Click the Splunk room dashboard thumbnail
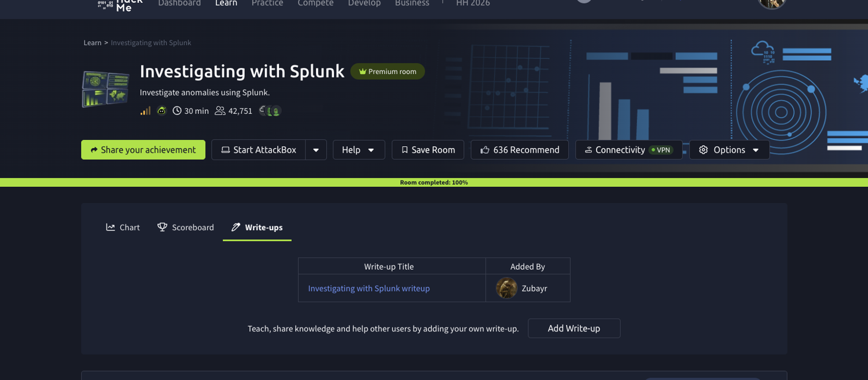Viewport: 868px width, 380px height. tap(105, 89)
